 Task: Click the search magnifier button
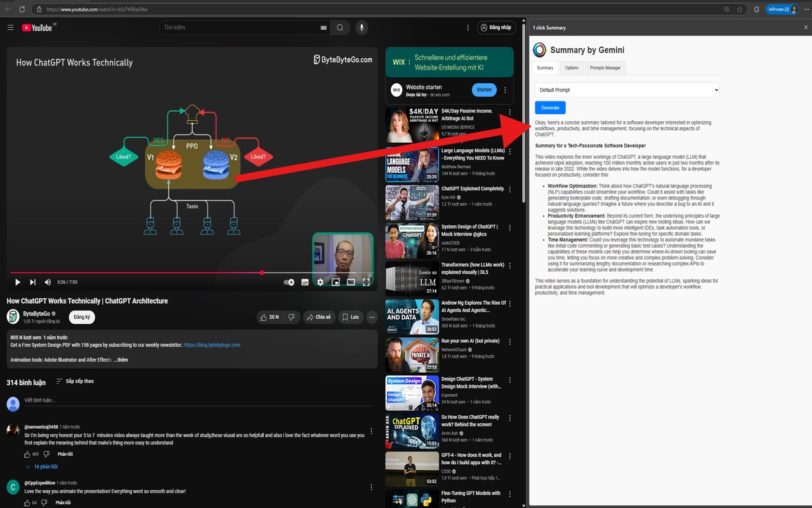pos(340,27)
